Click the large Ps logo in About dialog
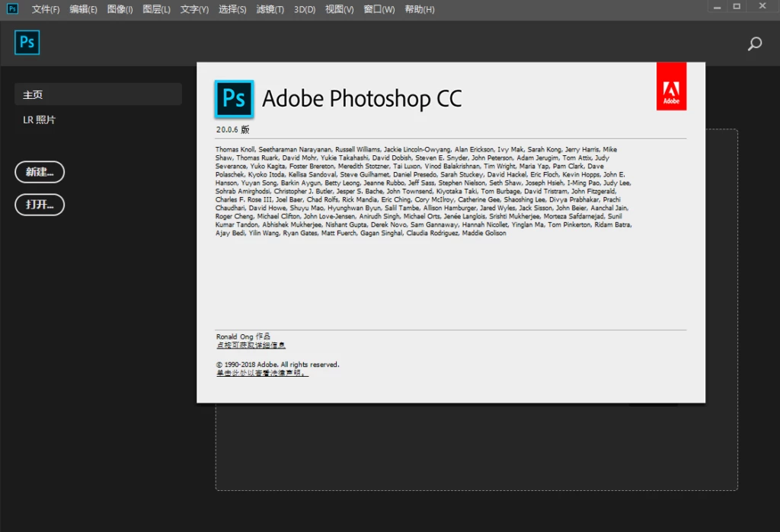780x532 pixels. pyautogui.click(x=234, y=99)
